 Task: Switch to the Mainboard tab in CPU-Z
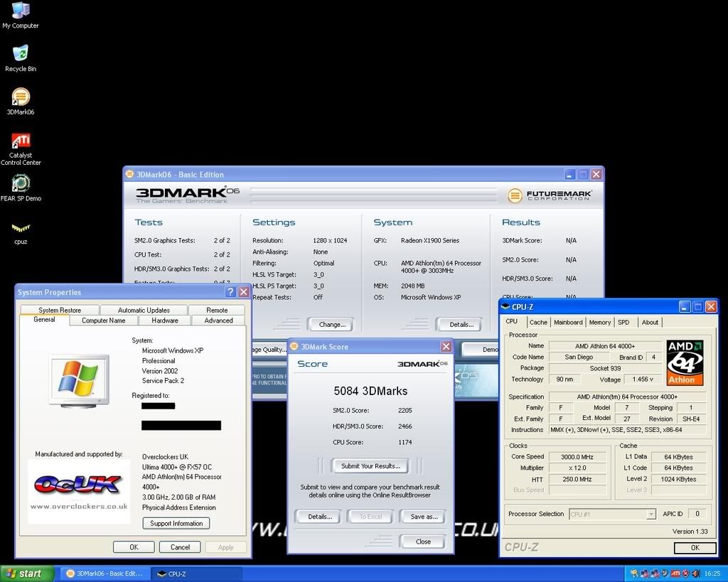(x=568, y=322)
